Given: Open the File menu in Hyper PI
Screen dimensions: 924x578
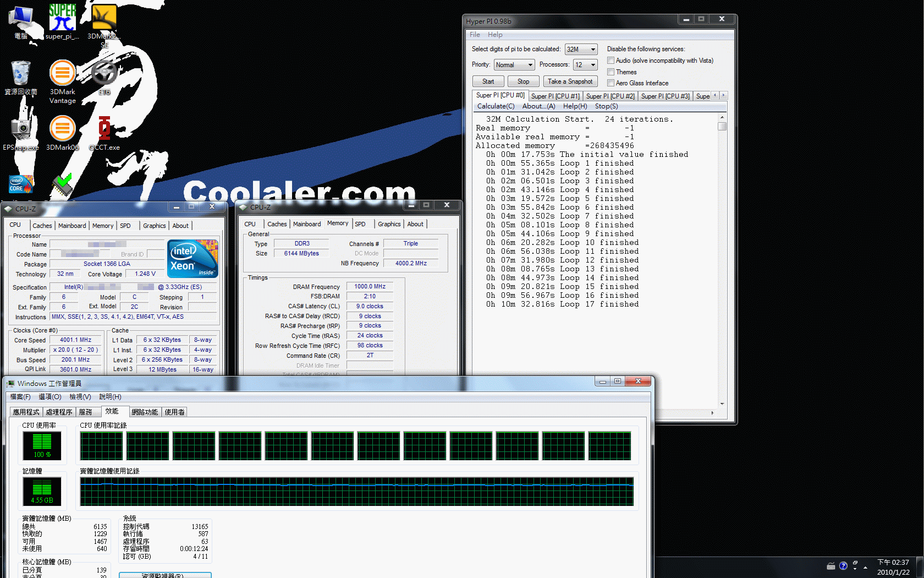Looking at the screenshot, I should pos(475,35).
